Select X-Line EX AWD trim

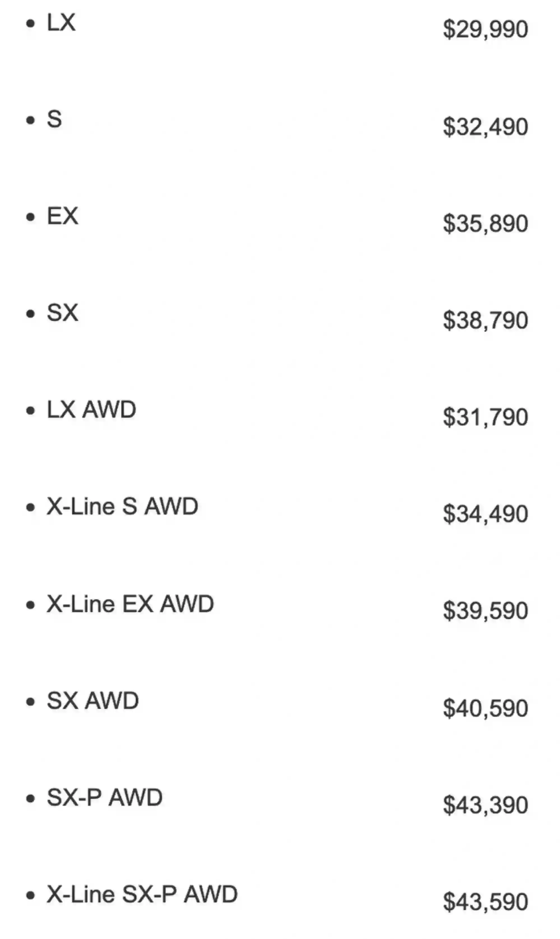coord(130,604)
